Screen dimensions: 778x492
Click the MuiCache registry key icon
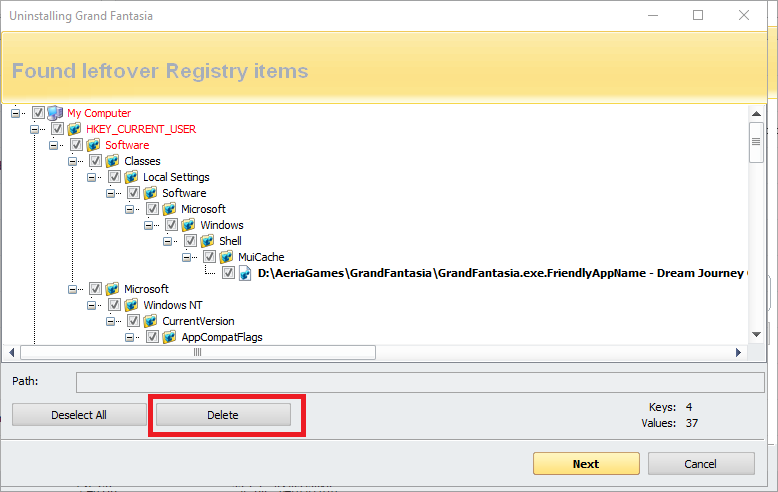point(226,257)
